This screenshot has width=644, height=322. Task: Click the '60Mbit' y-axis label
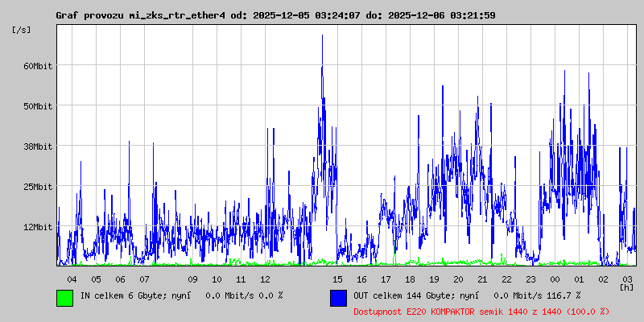tap(37, 66)
